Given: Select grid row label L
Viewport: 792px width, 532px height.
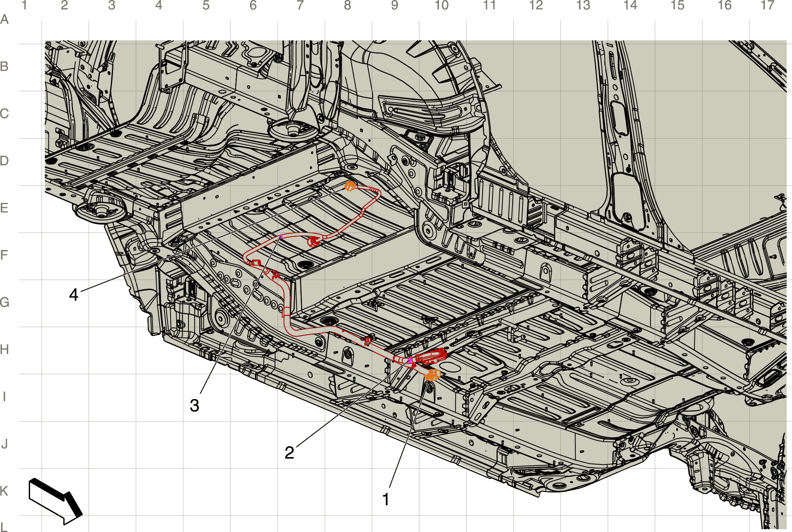Looking at the screenshot, I should 4,527.
